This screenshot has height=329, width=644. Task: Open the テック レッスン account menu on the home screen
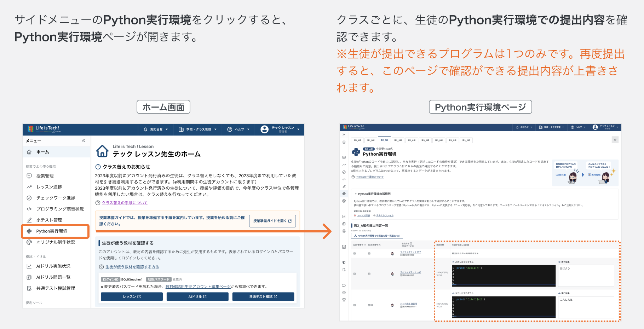pos(280,129)
